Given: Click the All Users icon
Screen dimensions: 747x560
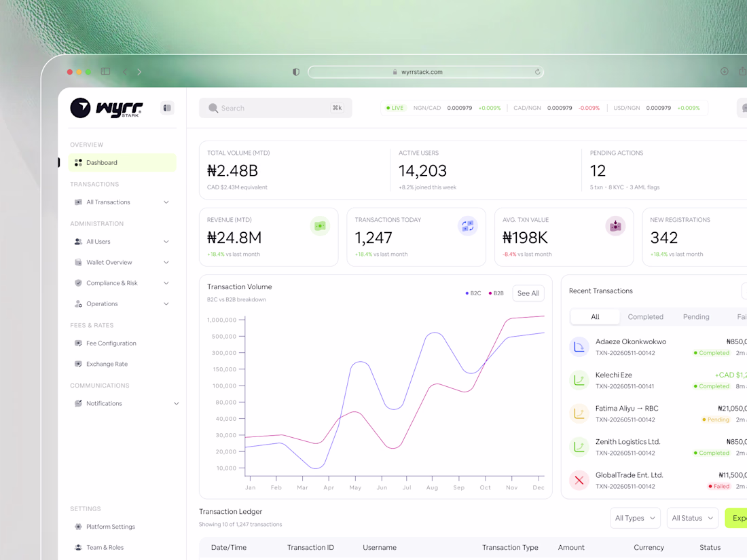Looking at the screenshot, I should tap(78, 242).
